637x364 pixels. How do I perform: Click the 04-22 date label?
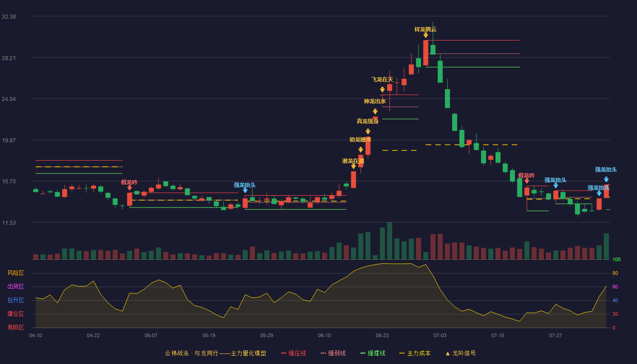[93, 335]
